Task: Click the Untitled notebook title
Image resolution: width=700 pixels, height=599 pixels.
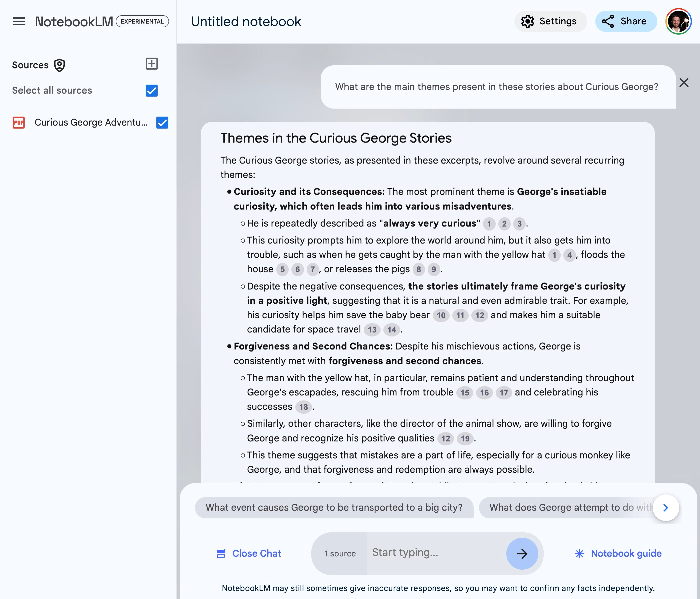Action: click(x=246, y=22)
